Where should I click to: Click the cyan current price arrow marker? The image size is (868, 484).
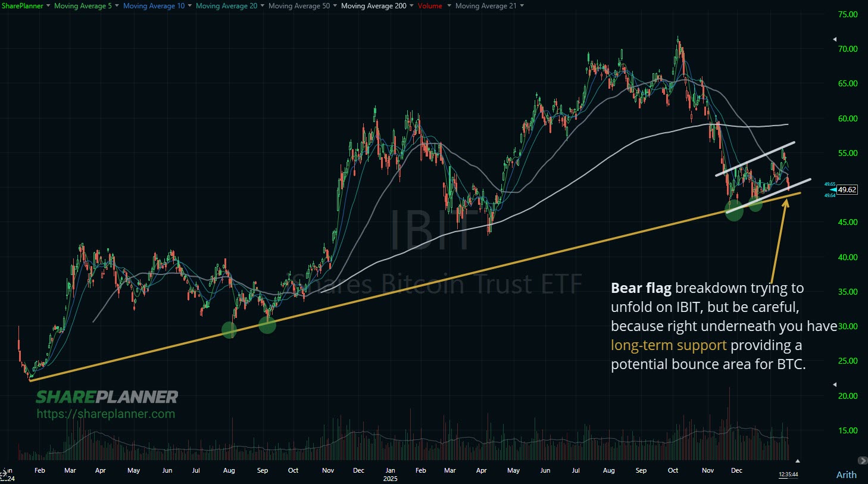833,190
